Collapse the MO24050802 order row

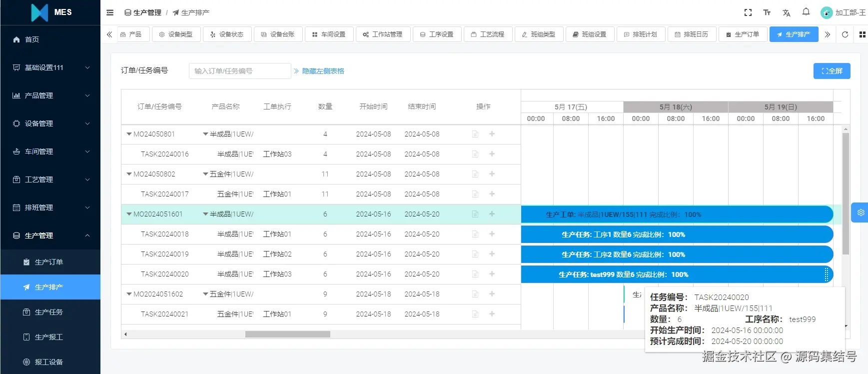pyautogui.click(x=129, y=174)
